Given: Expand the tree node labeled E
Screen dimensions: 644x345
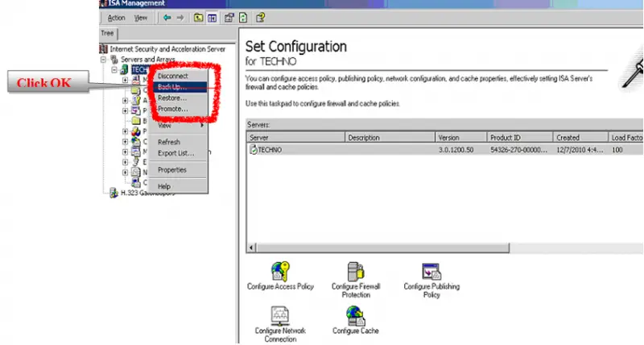Looking at the screenshot, I should [125, 162].
